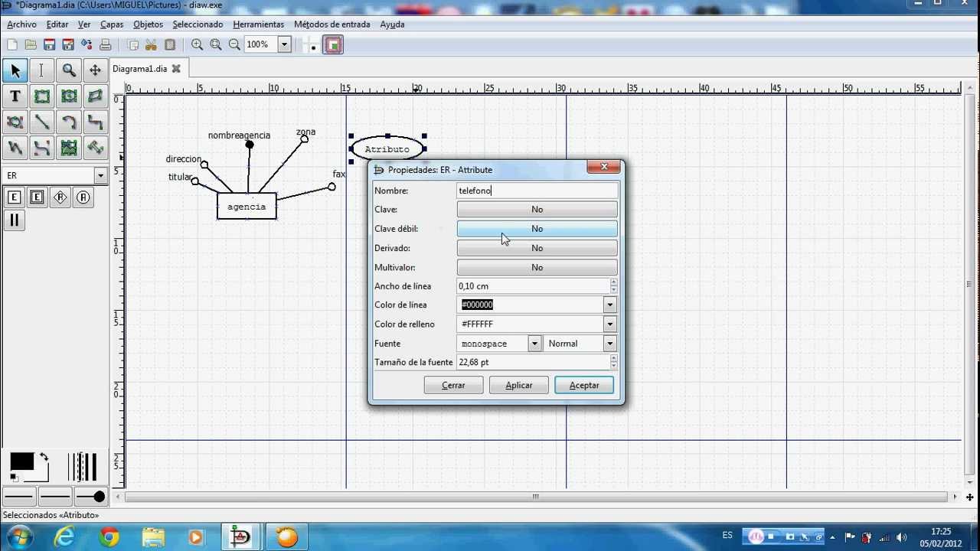Click the Aceptar button

click(584, 385)
